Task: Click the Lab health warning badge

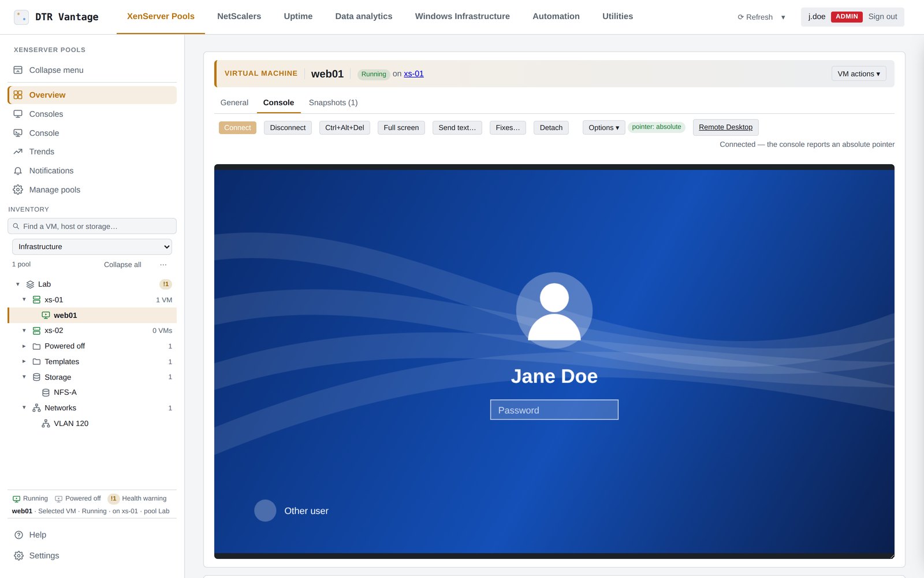Action: [166, 284]
